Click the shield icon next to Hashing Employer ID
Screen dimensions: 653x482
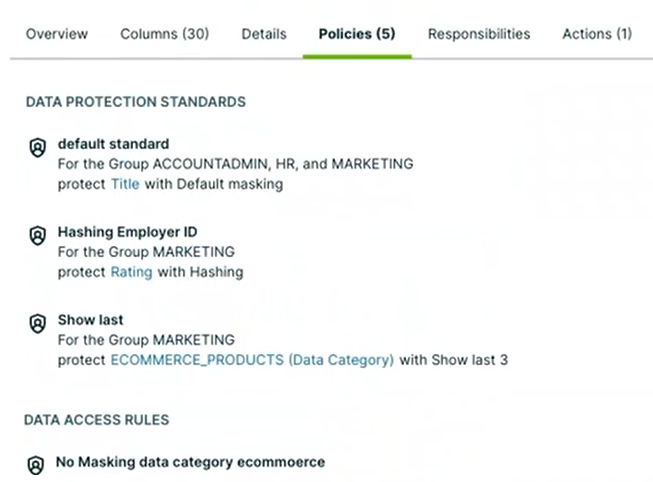(x=37, y=235)
